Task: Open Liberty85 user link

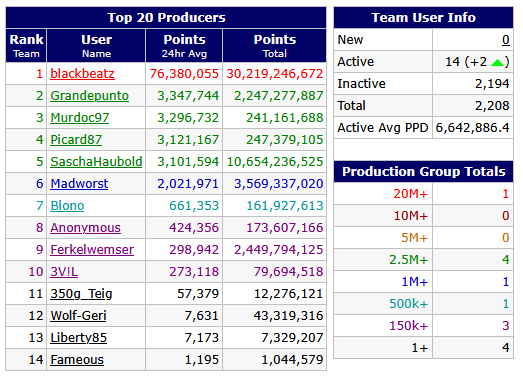Action: (78, 338)
